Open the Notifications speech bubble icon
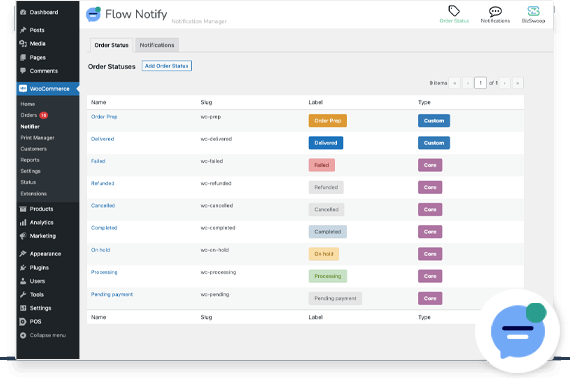 click(x=495, y=11)
